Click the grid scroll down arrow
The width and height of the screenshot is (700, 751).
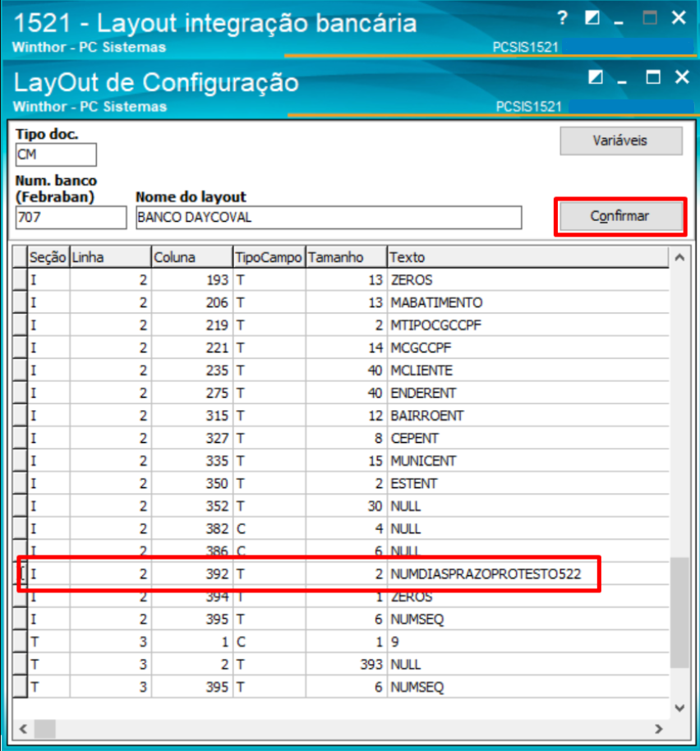click(679, 708)
